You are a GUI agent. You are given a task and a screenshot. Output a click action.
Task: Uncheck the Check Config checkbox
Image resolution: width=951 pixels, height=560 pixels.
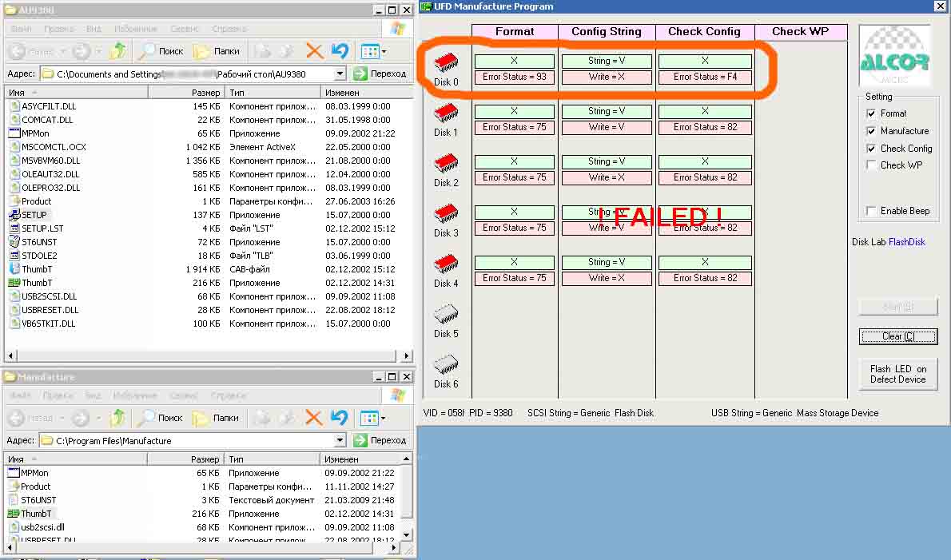point(872,149)
